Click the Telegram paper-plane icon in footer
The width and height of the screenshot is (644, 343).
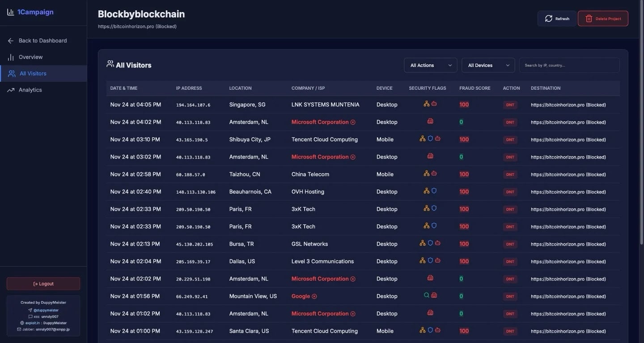coord(30,310)
